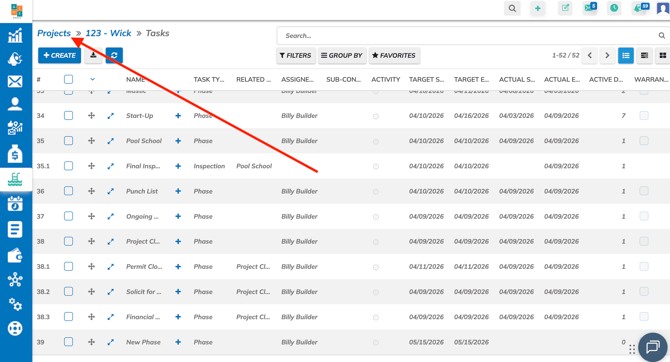Image resolution: width=670 pixels, height=362 pixels.
Task: Expand the header chevron dropdown
Action: 92,79
